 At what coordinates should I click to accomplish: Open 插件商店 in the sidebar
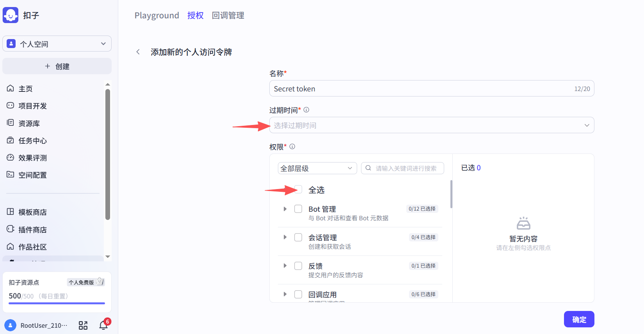tap(32, 230)
